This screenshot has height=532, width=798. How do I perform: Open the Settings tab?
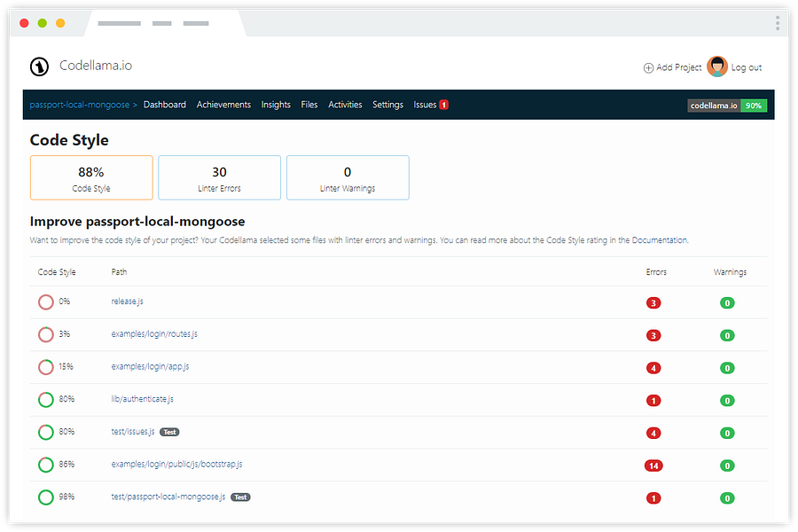387,105
